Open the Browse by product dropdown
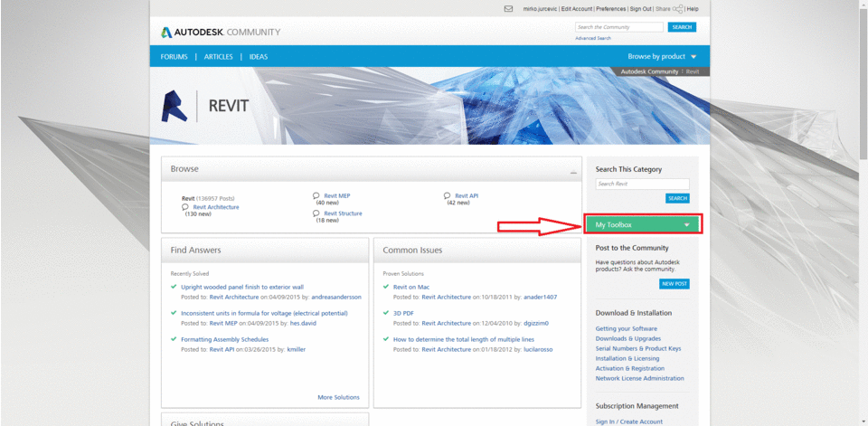Image resolution: width=868 pixels, height=426 pixels. point(662,56)
